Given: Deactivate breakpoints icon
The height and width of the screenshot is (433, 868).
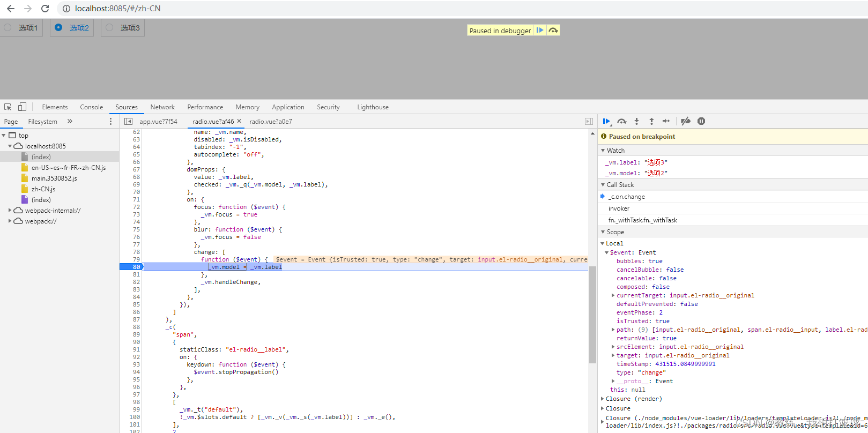Looking at the screenshot, I should pos(685,122).
